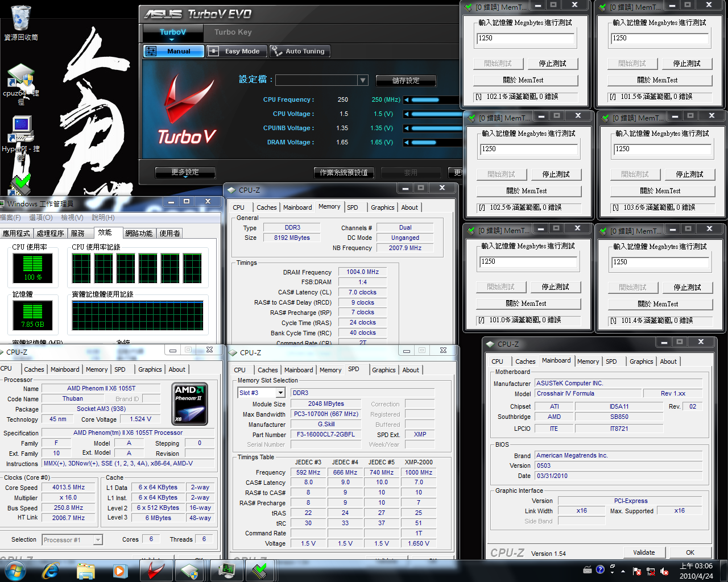The height and width of the screenshot is (582, 728).
Task: Click the left arrow of the CPU Frequency slider
Action: tap(406, 99)
